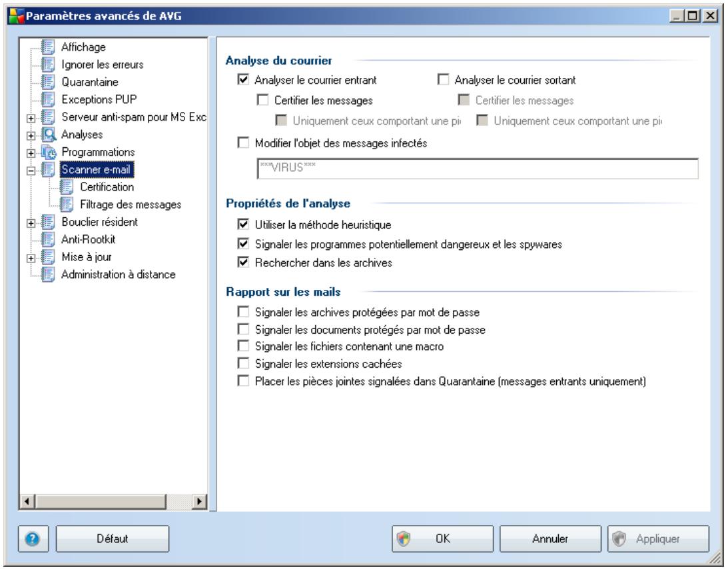The height and width of the screenshot is (569, 728).
Task: Expand the Analyses tree node
Action: click(x=31, y=136)
